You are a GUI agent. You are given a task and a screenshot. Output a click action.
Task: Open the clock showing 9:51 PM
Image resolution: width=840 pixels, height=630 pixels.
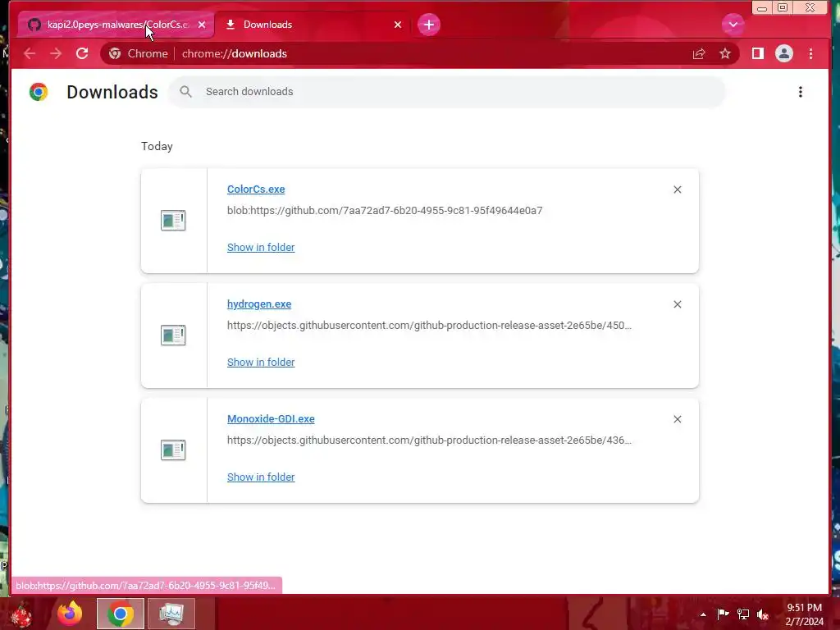coord(804,614)
